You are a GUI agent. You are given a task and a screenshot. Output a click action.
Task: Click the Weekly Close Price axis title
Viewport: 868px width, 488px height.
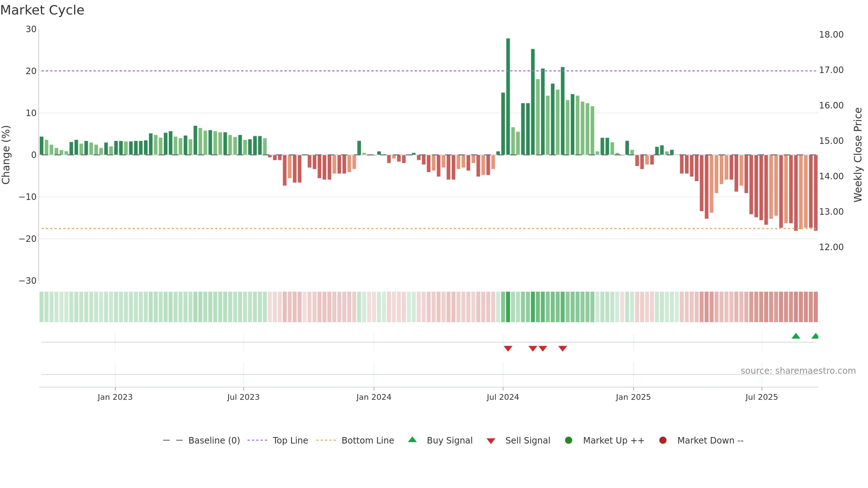(x=858, y=155)
